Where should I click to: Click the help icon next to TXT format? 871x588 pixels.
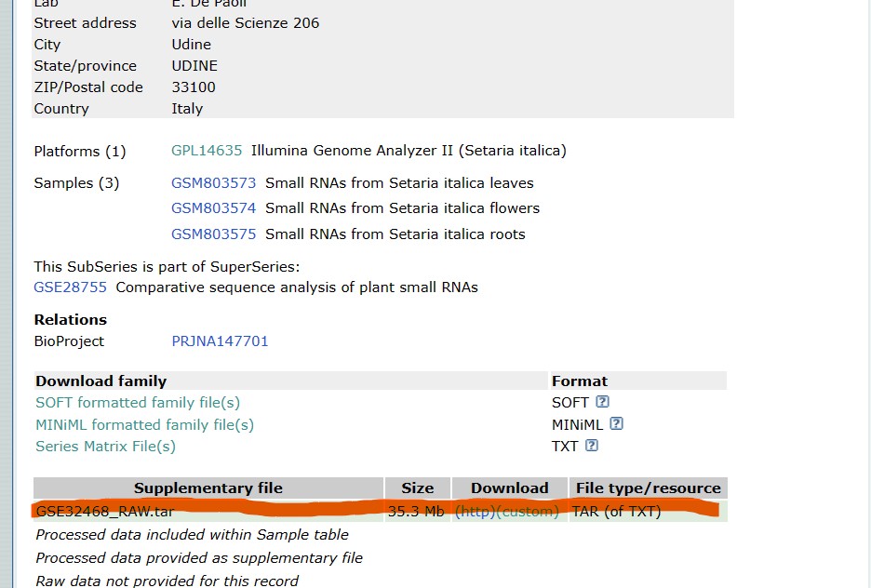(591, 446)
